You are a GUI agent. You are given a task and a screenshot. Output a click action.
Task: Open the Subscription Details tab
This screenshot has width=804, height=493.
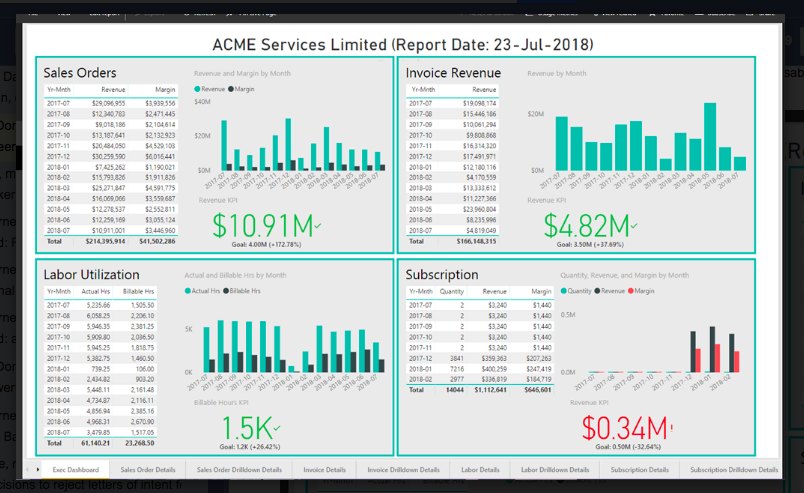click(639, 469)
